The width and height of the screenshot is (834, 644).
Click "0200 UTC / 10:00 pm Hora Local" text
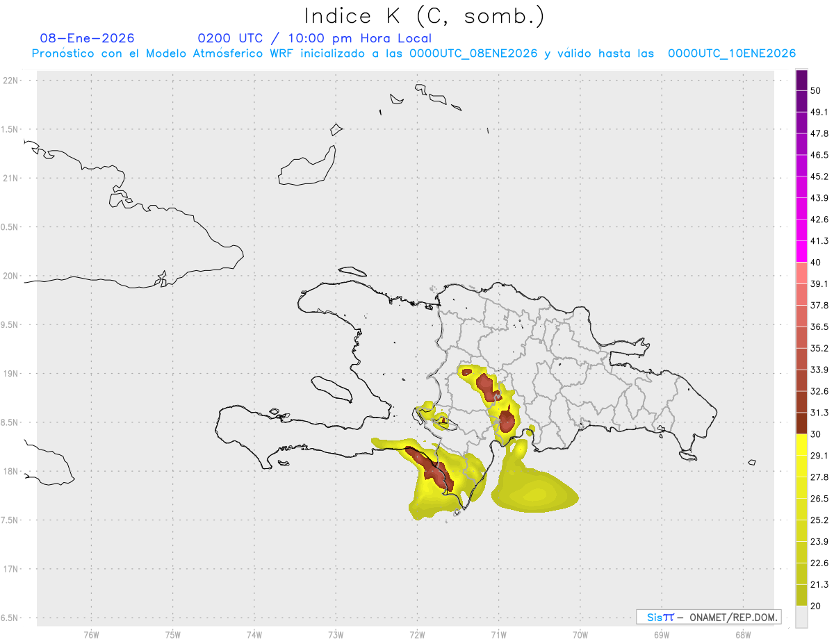click(x=315, y=38)
